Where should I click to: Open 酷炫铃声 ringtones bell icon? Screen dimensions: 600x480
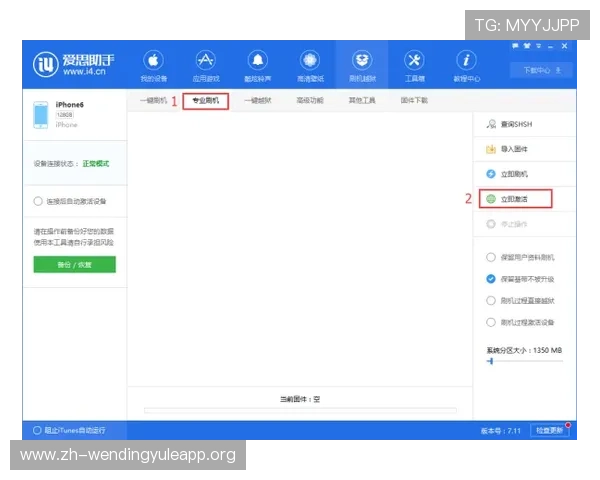[258, 66]
